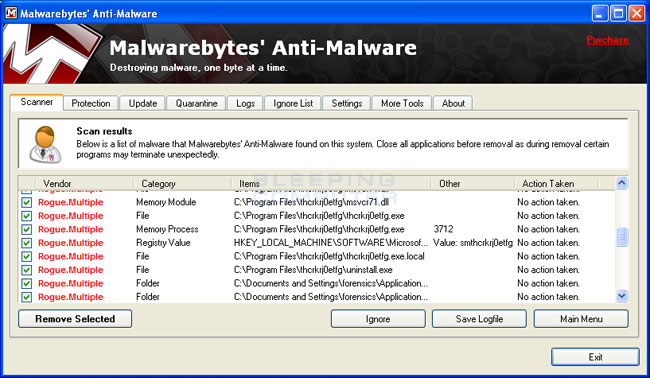This screenshot has height=378, width=650.
Task: Toggle the last Folder row checkbox
Action: tap(27, 297)
